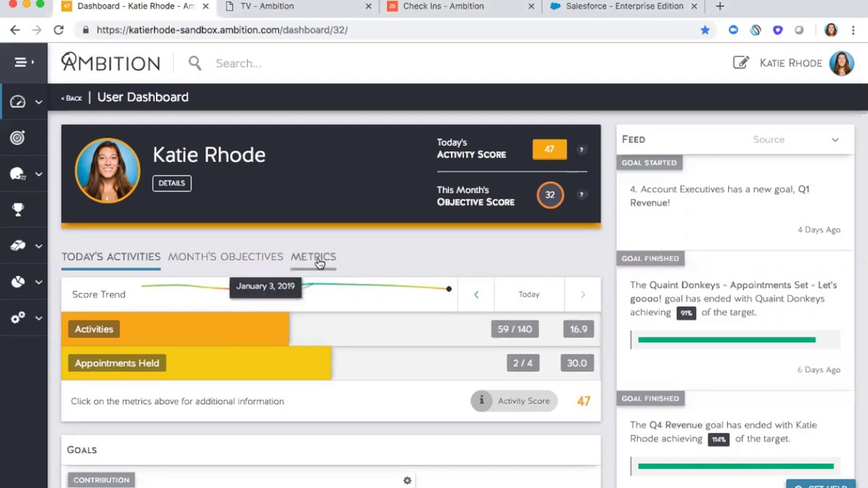The height and width of the screenshot is (488, 868).
Task: Open the target goals sidebar icon
Action: pos(18,138)
